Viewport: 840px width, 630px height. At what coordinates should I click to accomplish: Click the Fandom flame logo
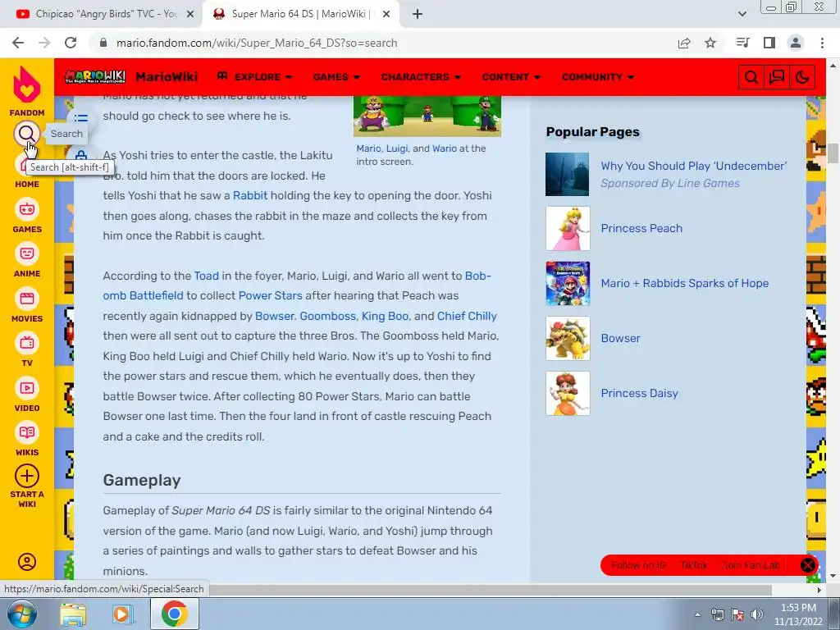tap(27, 84)
